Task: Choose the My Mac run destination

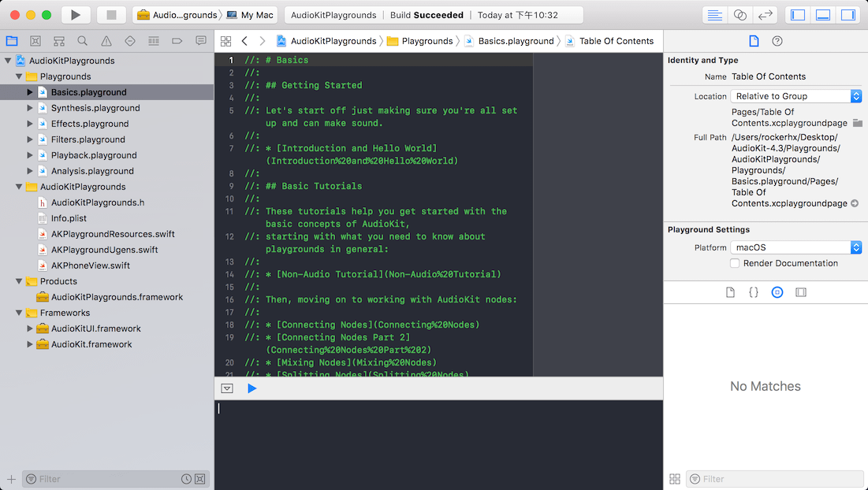Action: click(250, 15)
